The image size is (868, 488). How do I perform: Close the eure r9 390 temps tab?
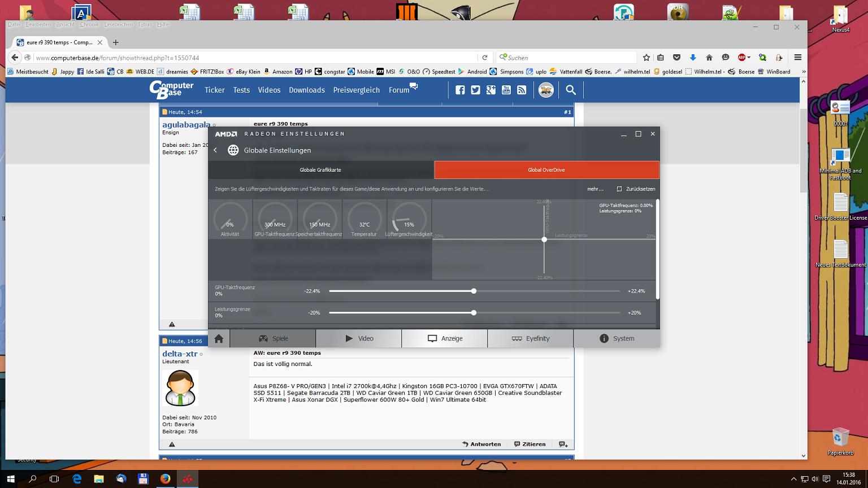100,42
